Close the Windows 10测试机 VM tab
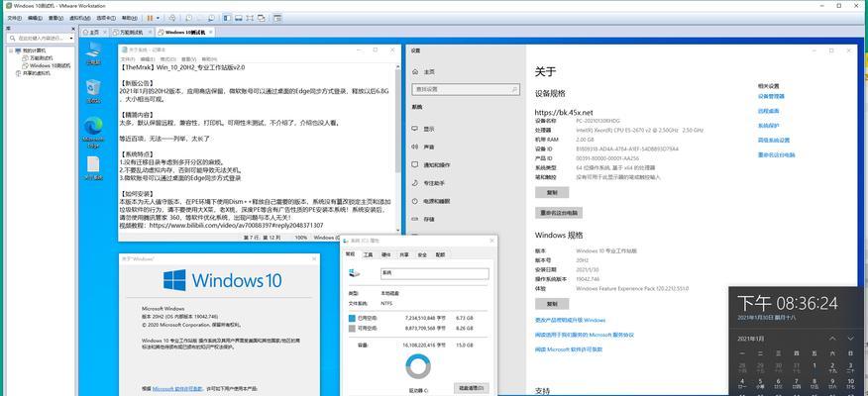The width and height of the screenshot is (868, 396). (211, 32)
